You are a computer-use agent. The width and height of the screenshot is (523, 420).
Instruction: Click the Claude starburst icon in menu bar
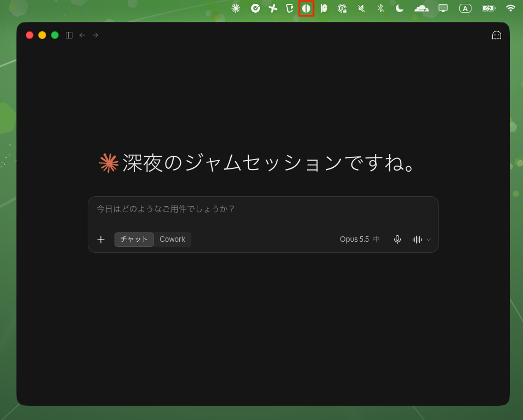[236, 8]
